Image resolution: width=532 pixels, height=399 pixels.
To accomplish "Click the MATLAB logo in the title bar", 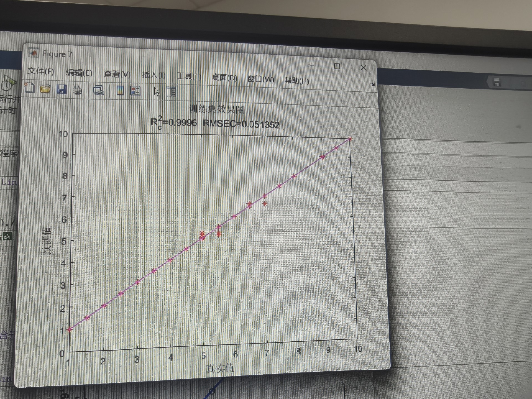I will 34,53.
